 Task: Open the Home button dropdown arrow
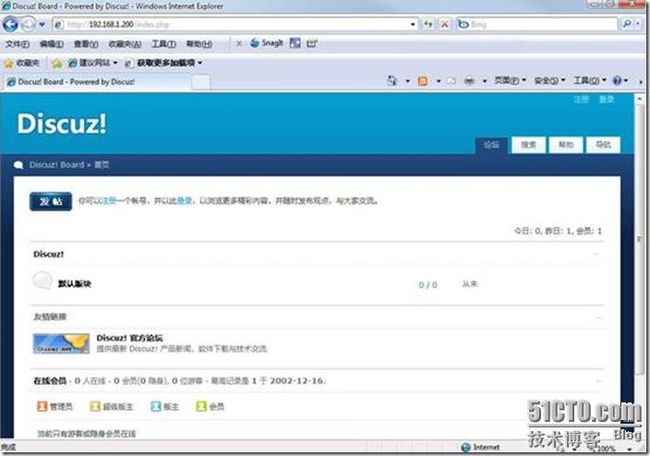407,81
